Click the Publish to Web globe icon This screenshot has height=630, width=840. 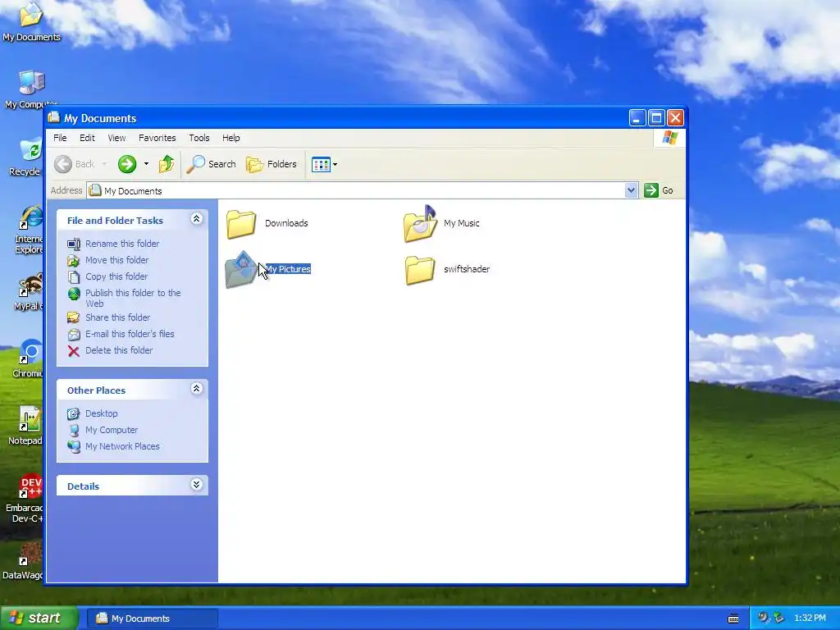[x=74, y=294]
